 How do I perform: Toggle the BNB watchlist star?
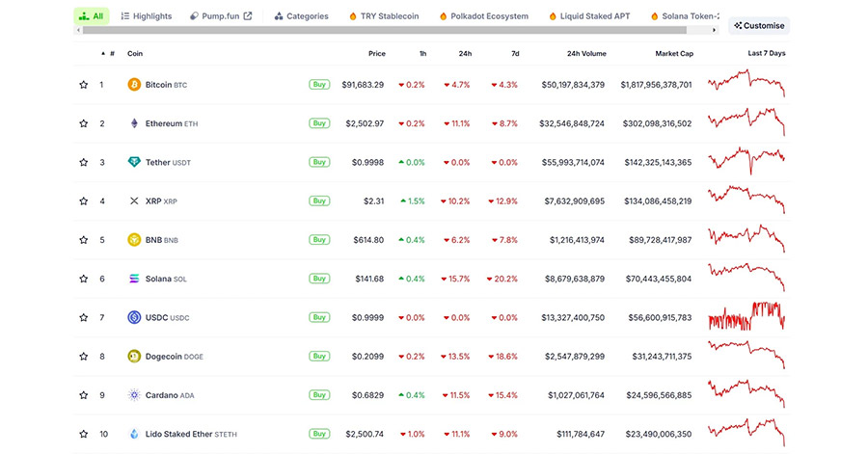84,239
